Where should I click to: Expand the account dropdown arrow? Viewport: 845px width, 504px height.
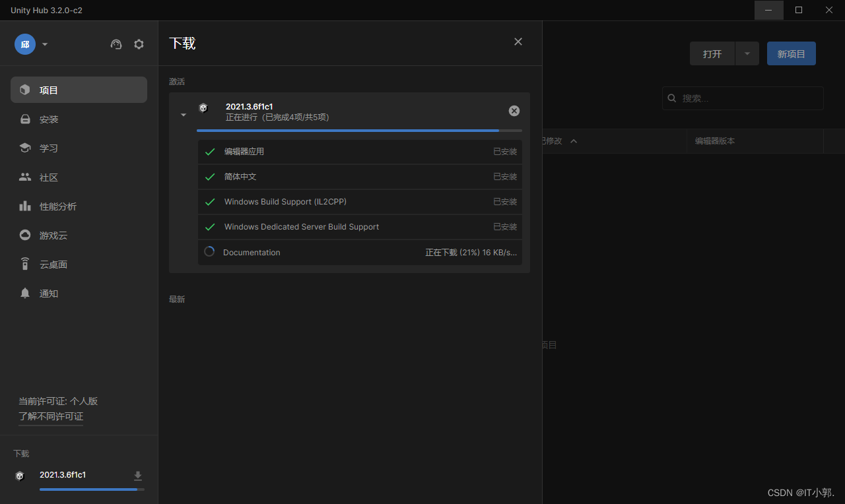click(x=45, y=45)
